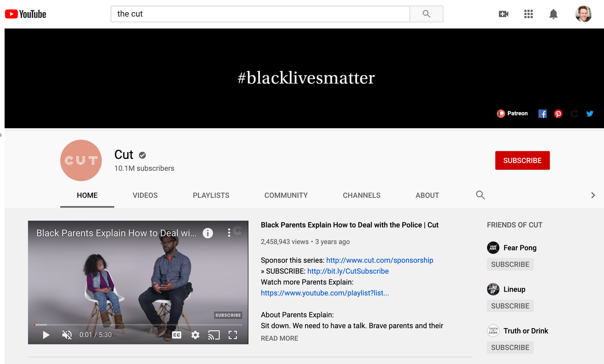The image size is (604, 364).
Task: Click the YouTube logo
Action: pos(25,14)
